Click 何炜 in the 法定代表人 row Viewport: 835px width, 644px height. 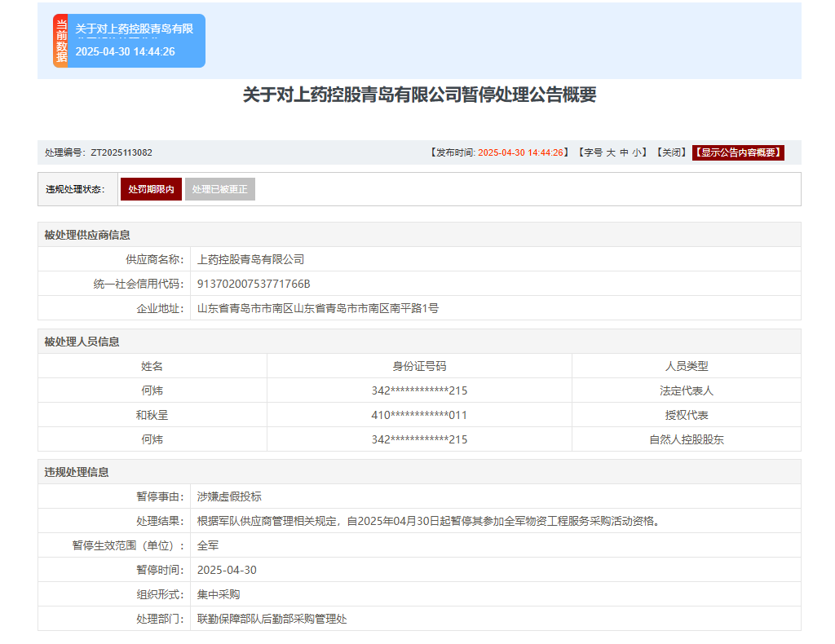(x=152, y=390)
